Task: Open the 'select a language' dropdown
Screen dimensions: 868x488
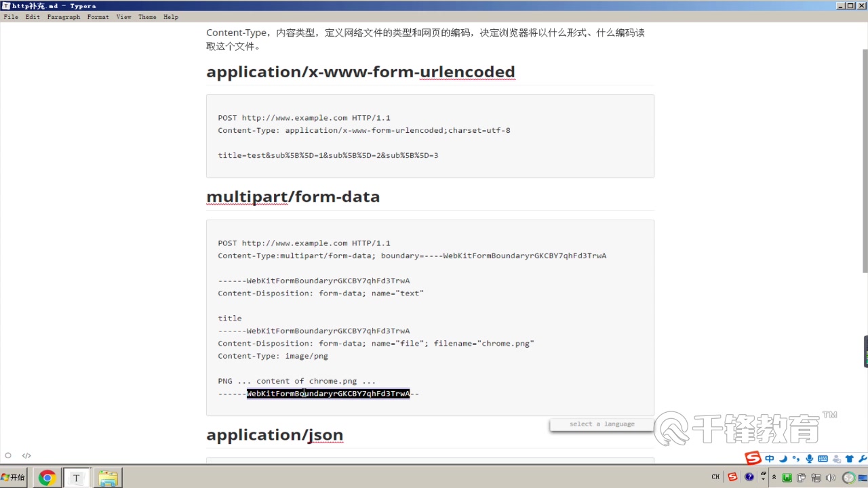Action: 601,424
